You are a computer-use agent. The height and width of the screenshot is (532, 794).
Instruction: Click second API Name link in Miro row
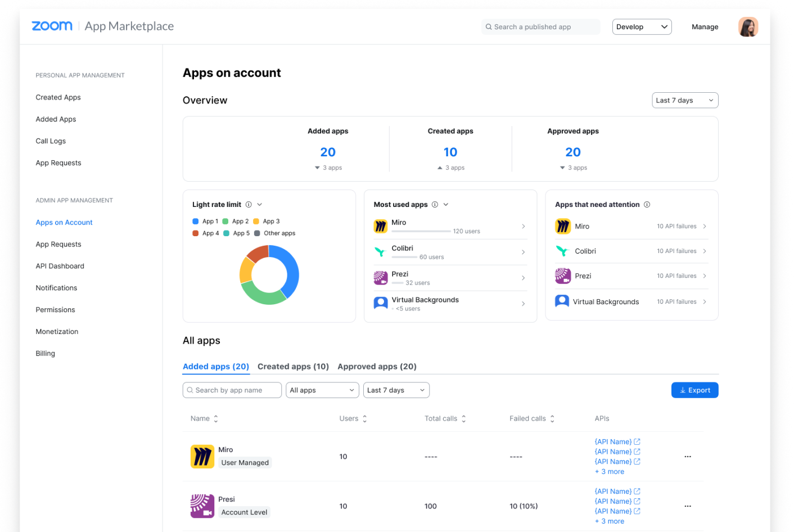click(617, 452)
